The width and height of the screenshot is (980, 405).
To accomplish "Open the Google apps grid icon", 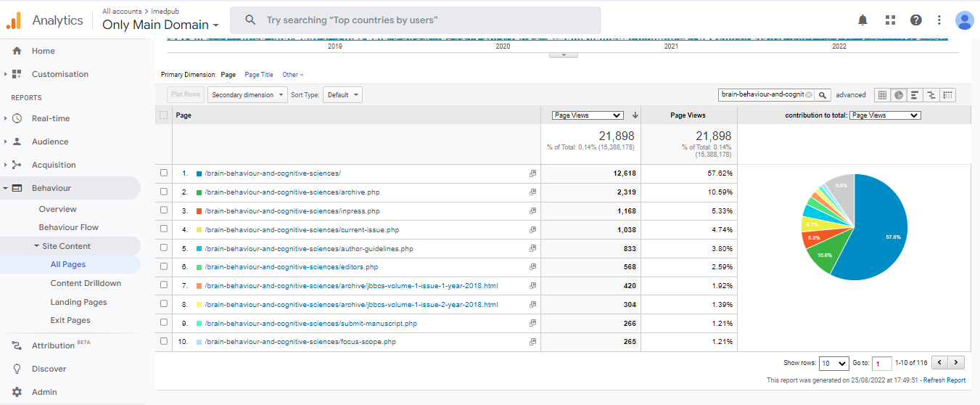I will (x=891, y=20).
